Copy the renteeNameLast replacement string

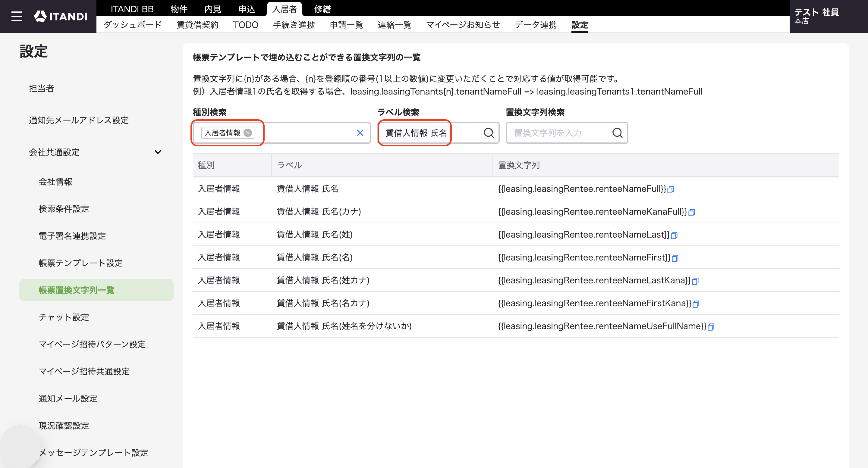click(x=674, y=235)
